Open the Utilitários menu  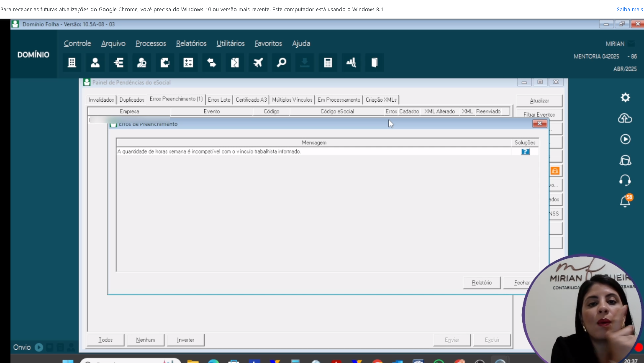(231, 43)
